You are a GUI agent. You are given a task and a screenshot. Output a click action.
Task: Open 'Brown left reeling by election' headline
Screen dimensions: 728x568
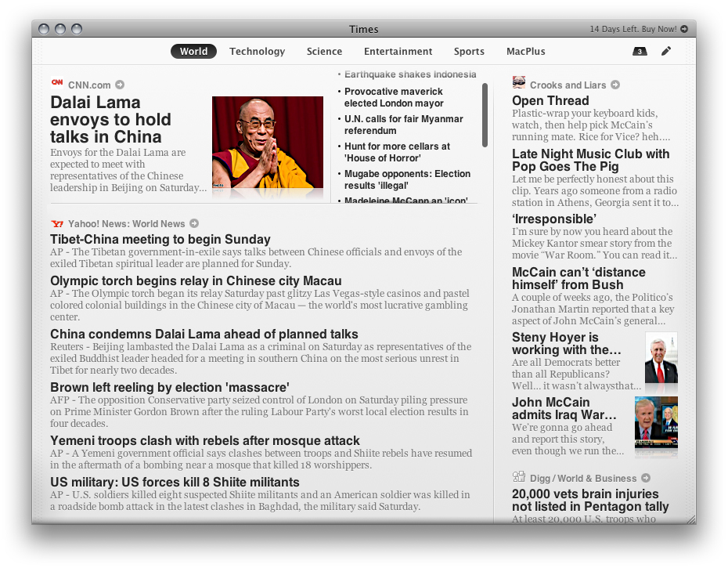pos(170,387)
